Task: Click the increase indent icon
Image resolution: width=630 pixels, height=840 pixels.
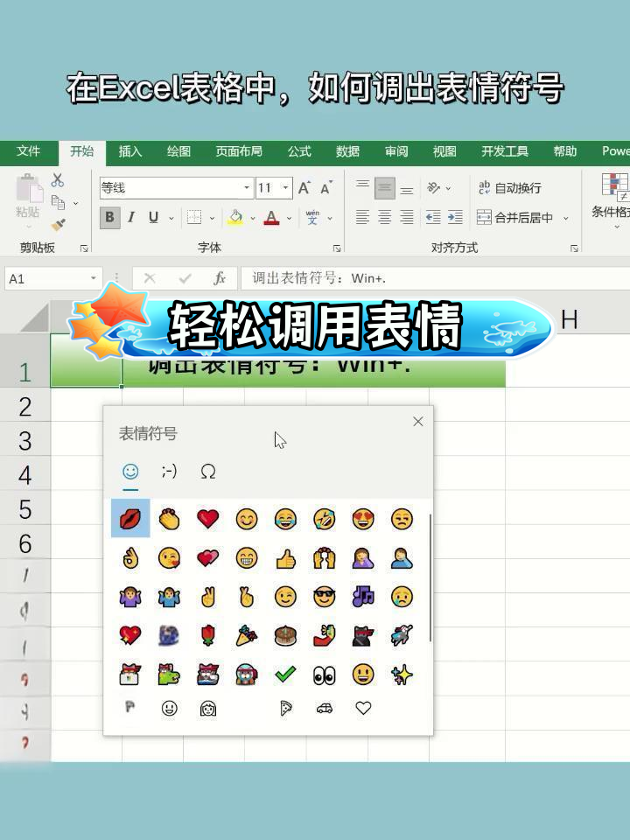Action: [455, 217]
